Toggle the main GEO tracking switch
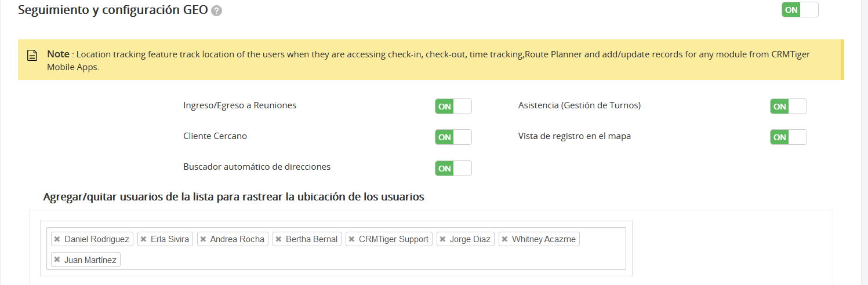Viewport: 868px width, 285px height. pyautogui.click(x=800, y=10)
